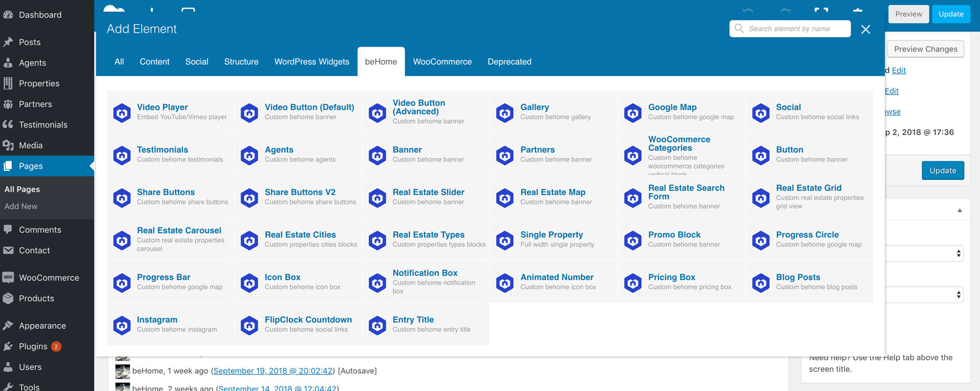Add Real Estate Map element
The height and width of the screenshot is (391, 980).
point(554,197)
